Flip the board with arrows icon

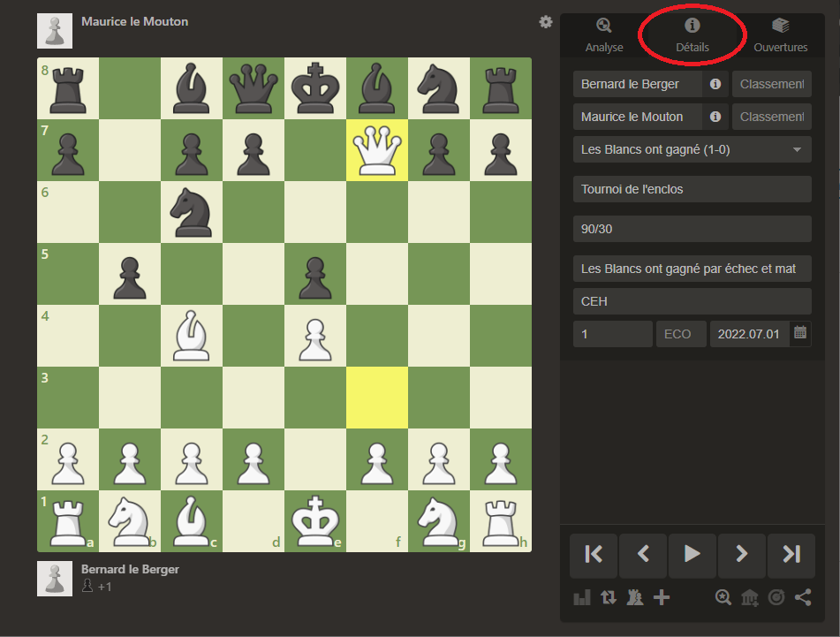609,598
